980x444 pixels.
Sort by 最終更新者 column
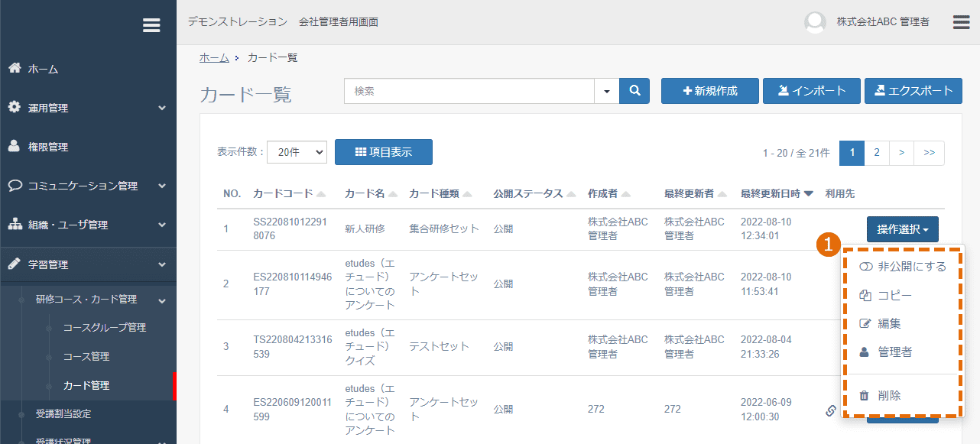696,194
